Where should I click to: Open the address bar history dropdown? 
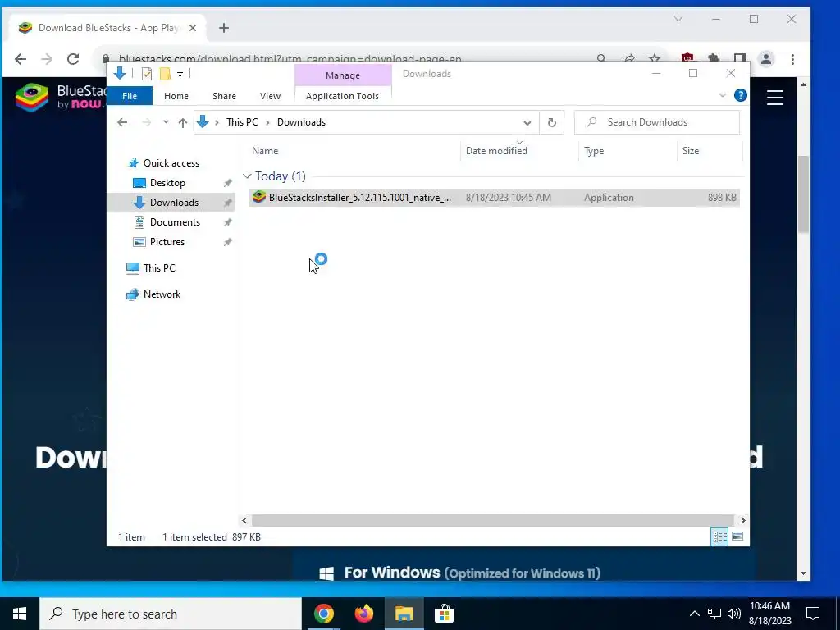(527, 123)
